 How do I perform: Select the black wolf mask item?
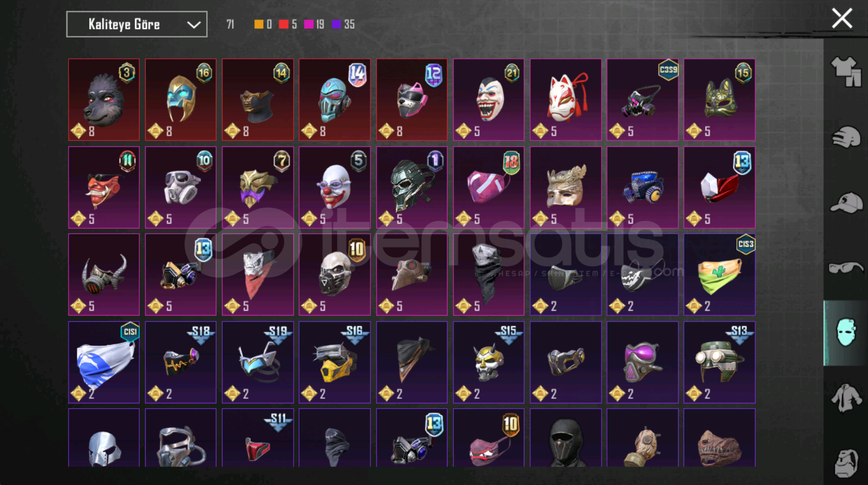[x=104, y=100]
